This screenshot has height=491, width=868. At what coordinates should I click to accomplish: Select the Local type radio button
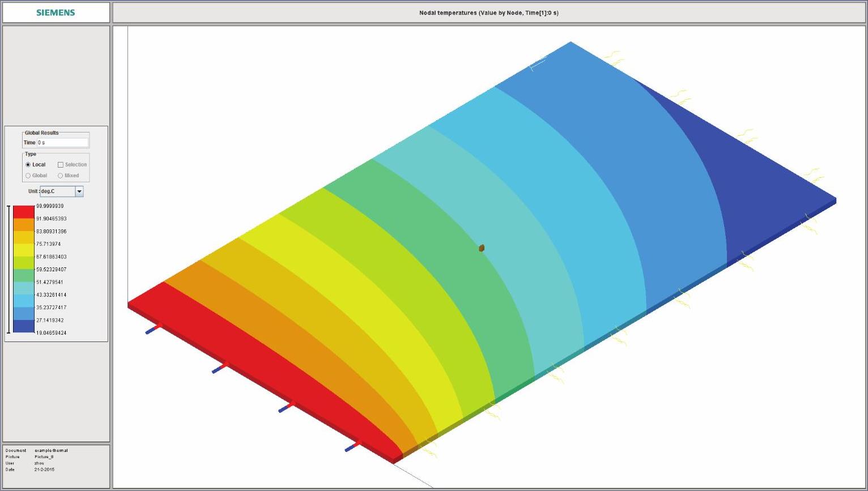(x=28, y=165)
